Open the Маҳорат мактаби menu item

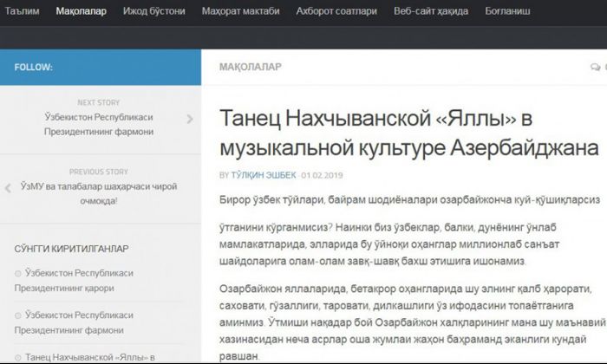(240, 10)
